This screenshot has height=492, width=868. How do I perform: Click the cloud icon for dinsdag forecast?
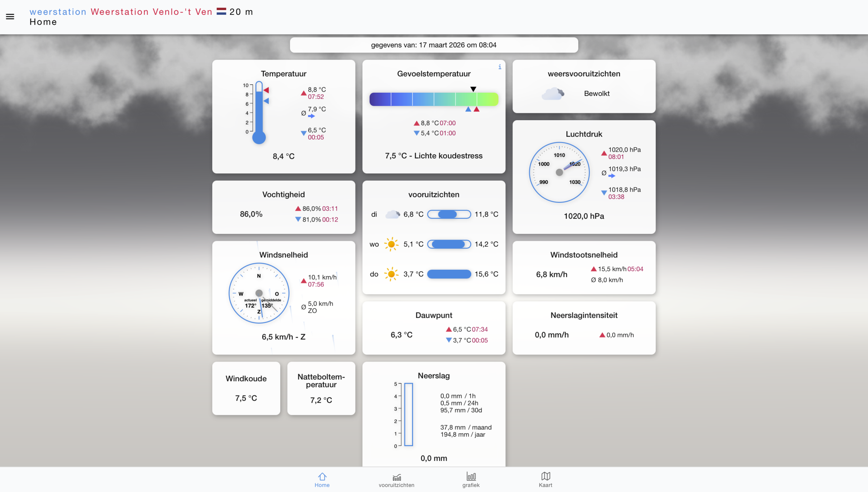point(392,214)
